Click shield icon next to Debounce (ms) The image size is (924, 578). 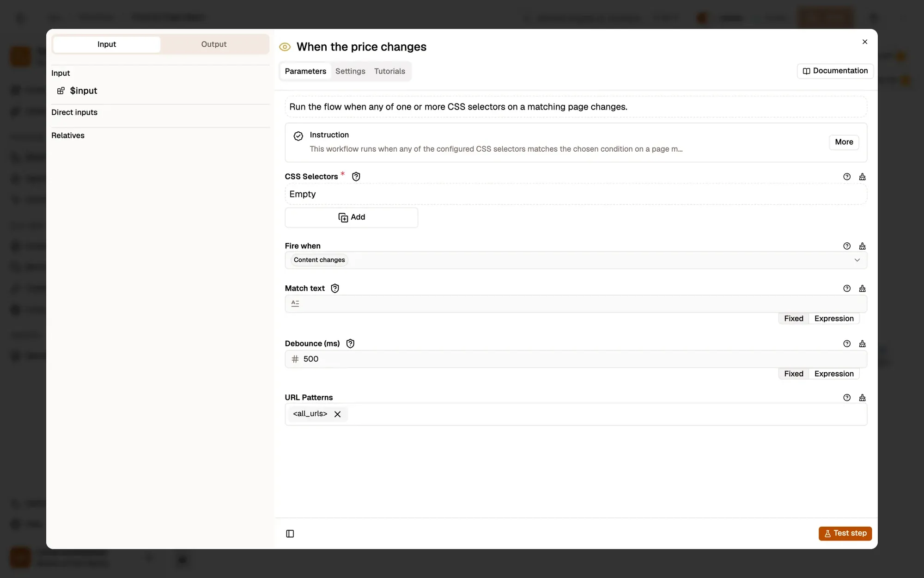350,344
